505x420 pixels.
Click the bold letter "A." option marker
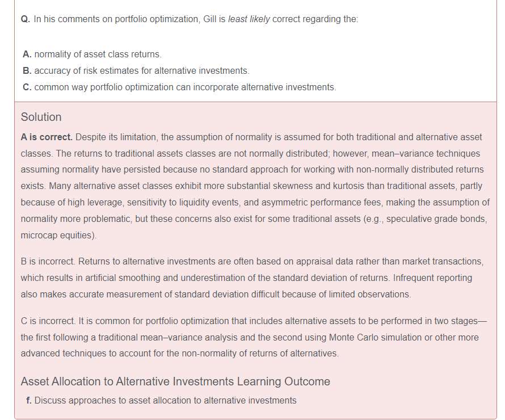[27, 54]
